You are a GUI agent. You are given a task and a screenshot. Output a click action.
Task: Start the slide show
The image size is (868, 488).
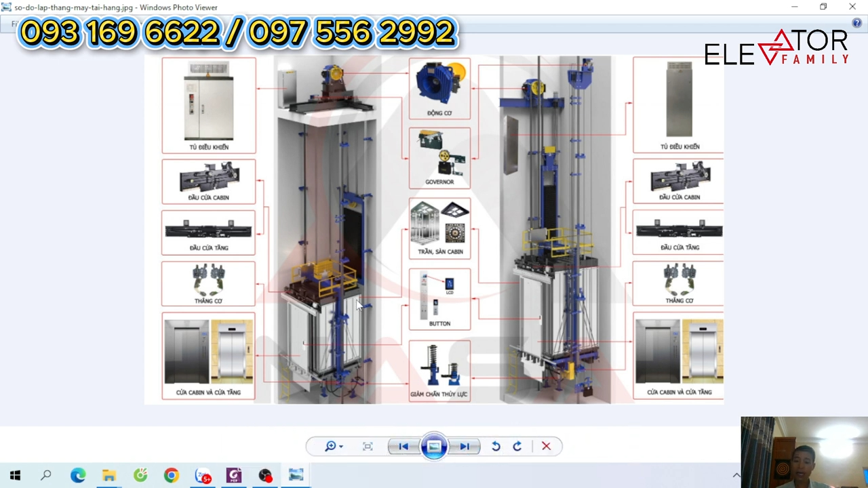pos(434,446)
